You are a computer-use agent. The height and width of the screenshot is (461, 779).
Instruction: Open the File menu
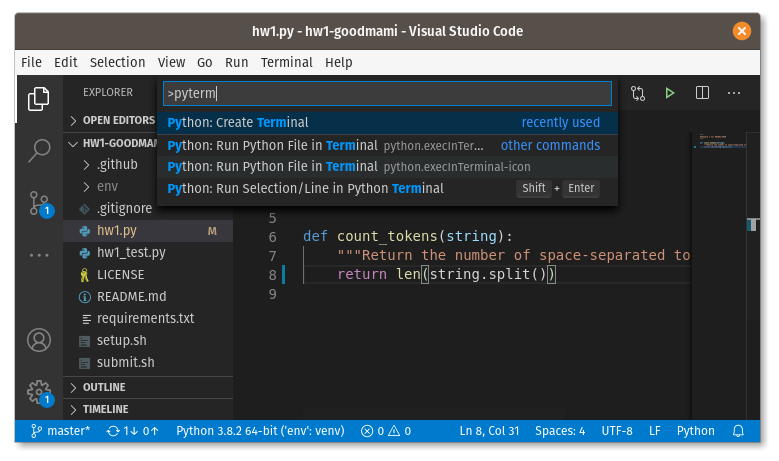pyautogui.click(x=31, y=62)
